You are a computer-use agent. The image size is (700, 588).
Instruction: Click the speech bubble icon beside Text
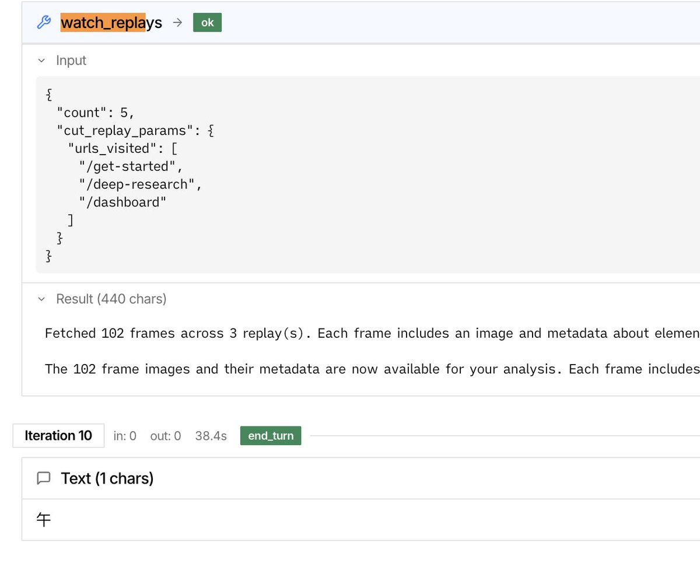44,478
